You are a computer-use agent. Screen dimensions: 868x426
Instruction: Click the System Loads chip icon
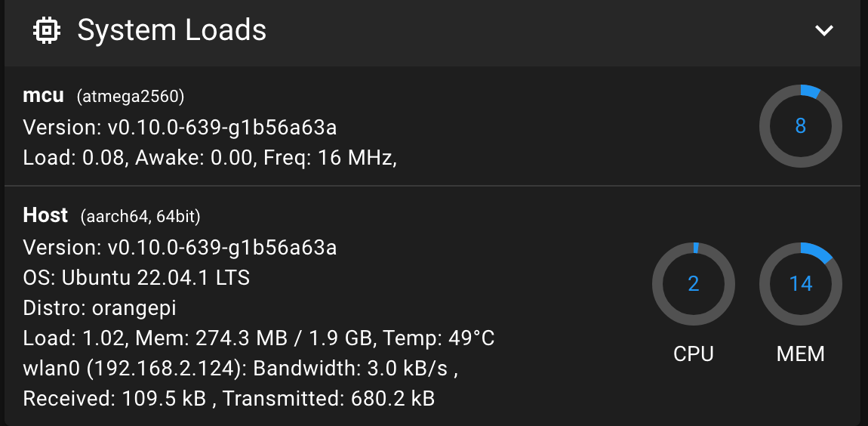47,30
